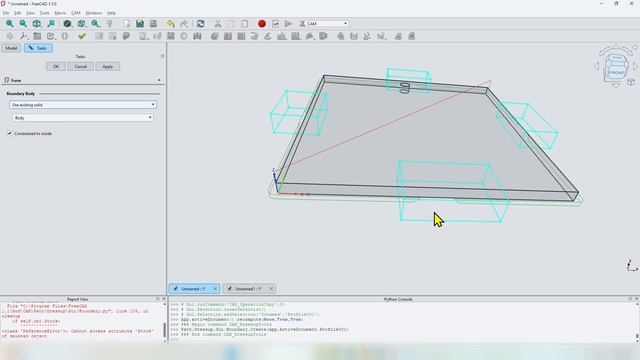Toggle the Constrained to model checkbox
The height and width of the screenshot is (360, 640).
coord(9,133)
